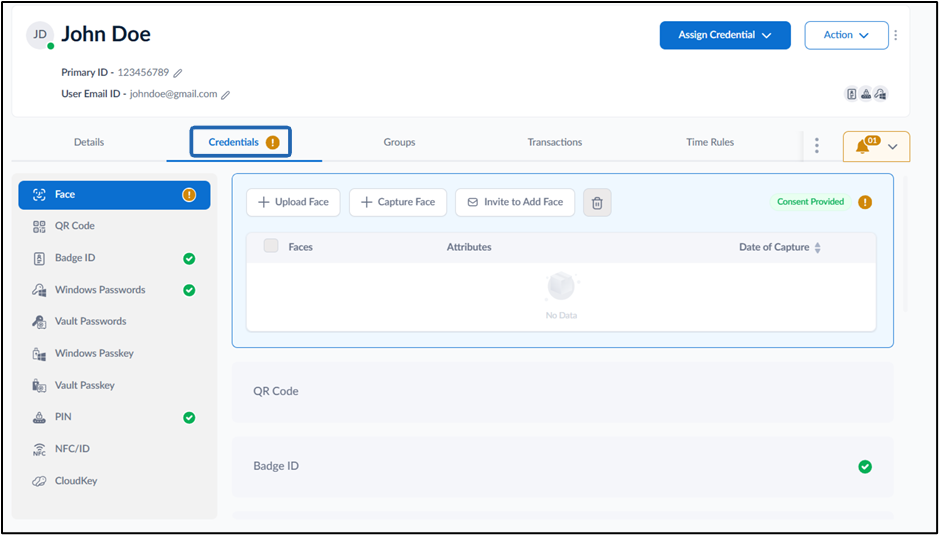
Task: Open the Time Rules tab
Action: coord(710,143)
